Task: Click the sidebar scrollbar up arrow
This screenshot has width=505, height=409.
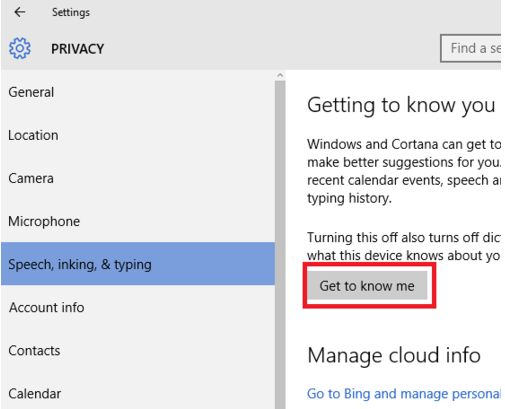Action: point(280,75)
